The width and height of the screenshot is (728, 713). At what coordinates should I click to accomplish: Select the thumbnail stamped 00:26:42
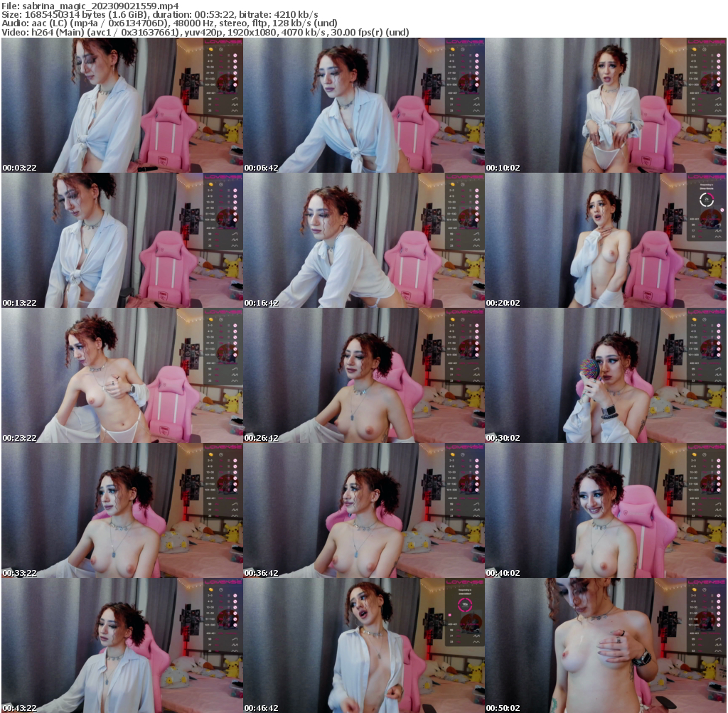coord(363,375)
